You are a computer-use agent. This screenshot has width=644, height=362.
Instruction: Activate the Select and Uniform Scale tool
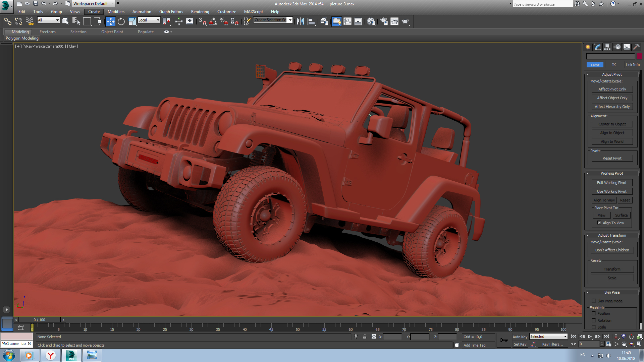(132, 21)
